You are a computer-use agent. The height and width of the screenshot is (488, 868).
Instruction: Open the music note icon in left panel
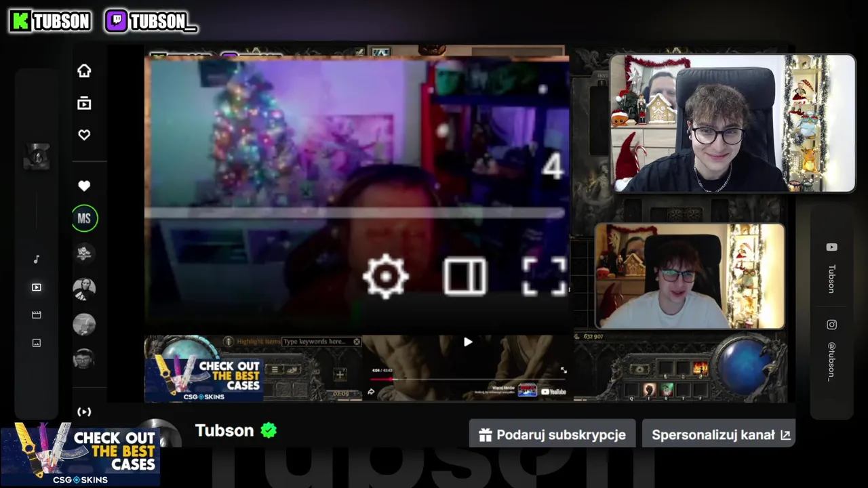[x=37, y=259]
